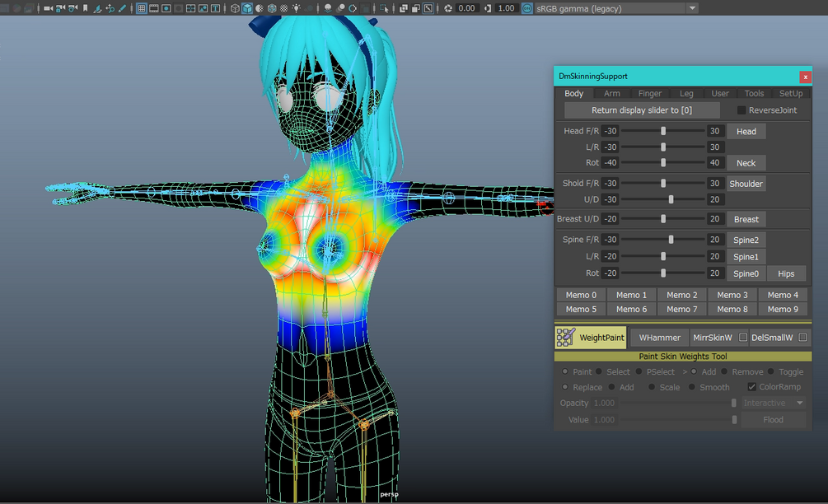The width and height of the screenshot is (828, 504).
Task: Select the Grease Pencil tool icon
Action: click(x=122, y=8)
